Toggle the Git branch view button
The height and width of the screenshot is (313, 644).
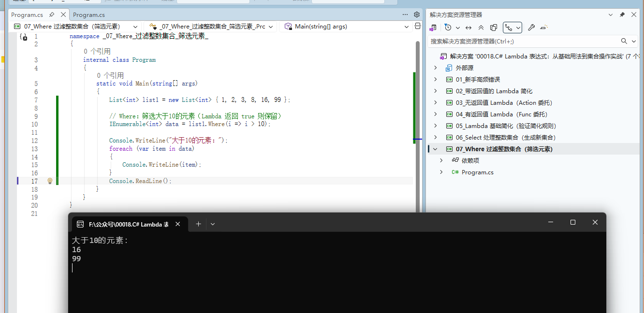tap(509, 28)
